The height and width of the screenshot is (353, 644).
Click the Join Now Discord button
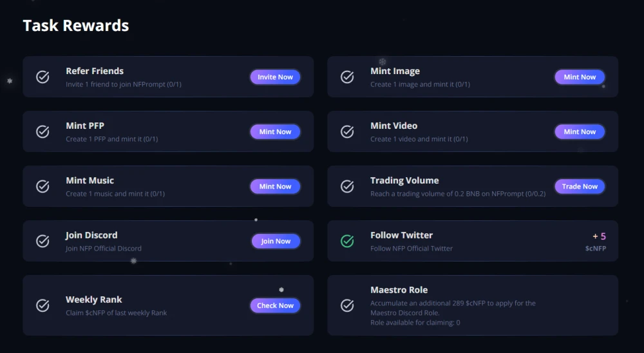coord(276,241)
